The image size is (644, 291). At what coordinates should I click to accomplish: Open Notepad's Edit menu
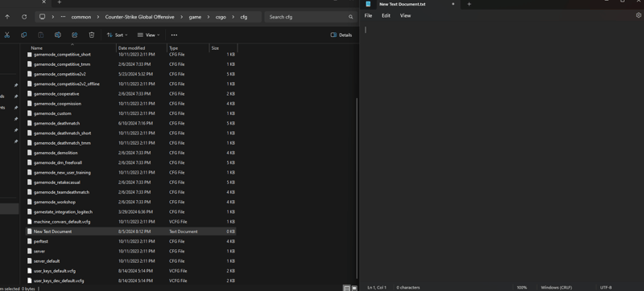(386, 15)
